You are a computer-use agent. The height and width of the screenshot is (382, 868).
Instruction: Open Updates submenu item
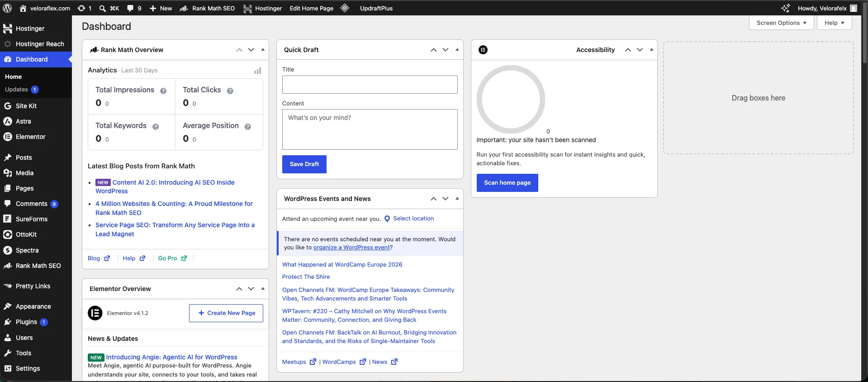pyautogui.click(x=22, y=90)
